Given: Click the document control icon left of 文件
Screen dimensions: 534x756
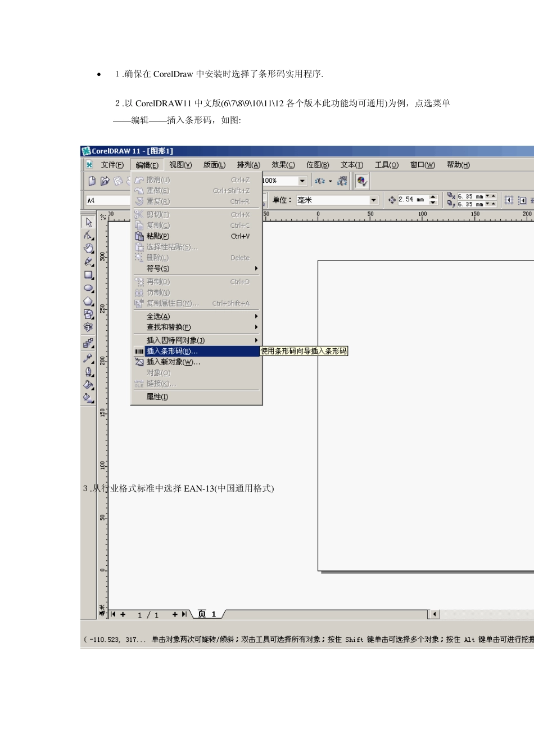Looking at the screenshot, I should [89, 165].
